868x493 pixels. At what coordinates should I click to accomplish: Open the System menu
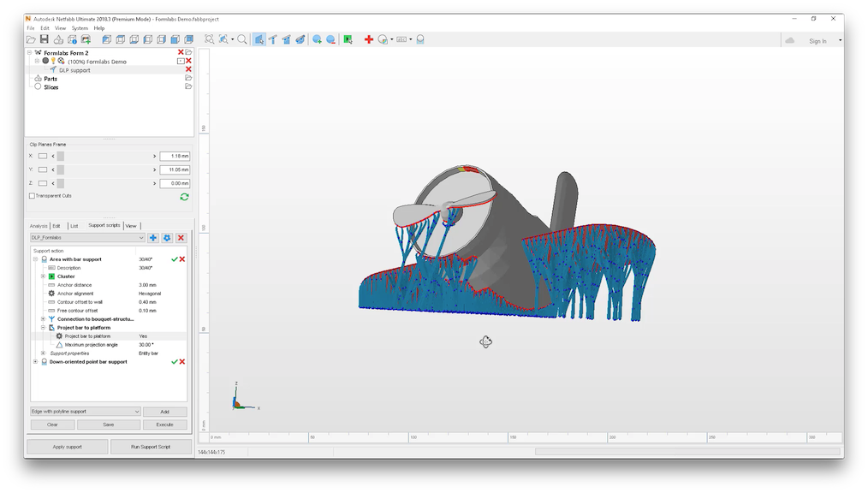coord(80,28)
